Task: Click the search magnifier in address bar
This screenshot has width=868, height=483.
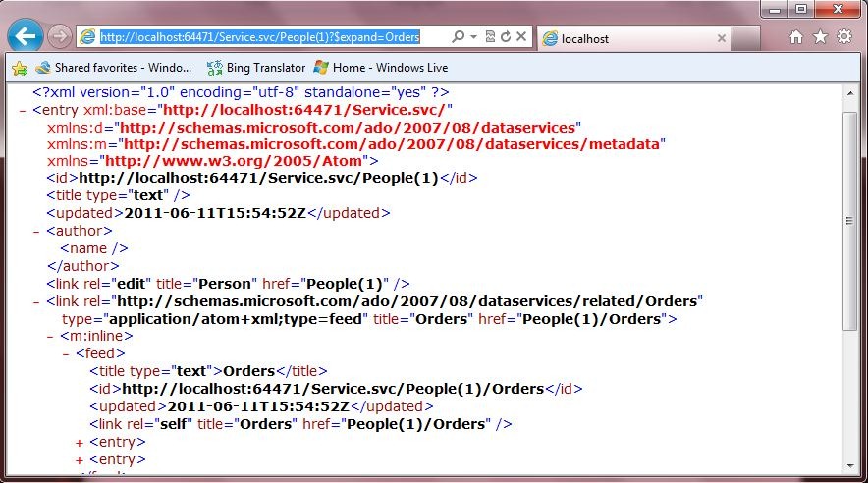Action: [458, 37]
